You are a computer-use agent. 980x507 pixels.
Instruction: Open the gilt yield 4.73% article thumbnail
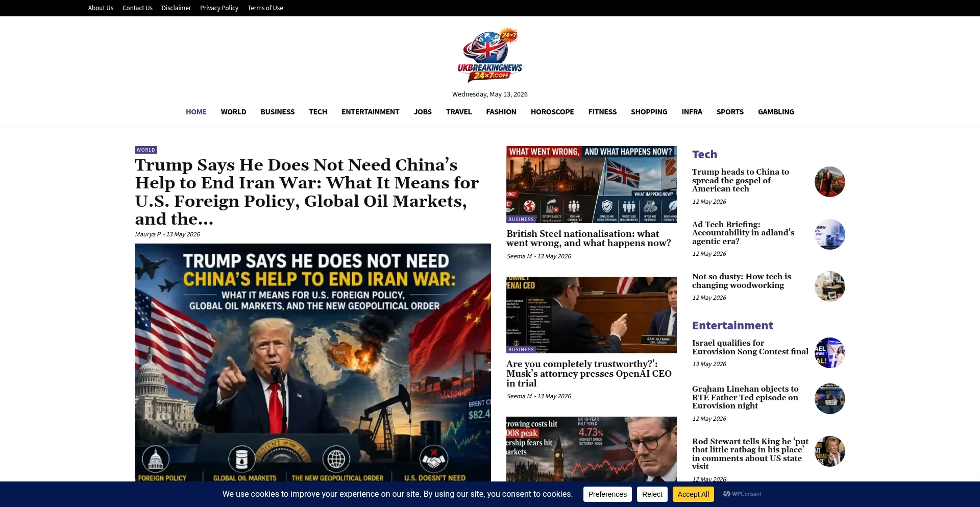592,449
